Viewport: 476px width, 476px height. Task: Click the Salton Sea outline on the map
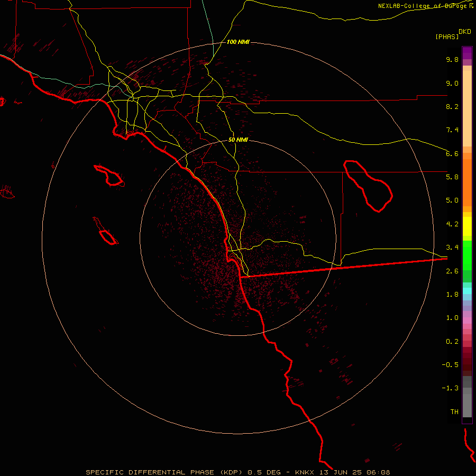tap(368, 186)
